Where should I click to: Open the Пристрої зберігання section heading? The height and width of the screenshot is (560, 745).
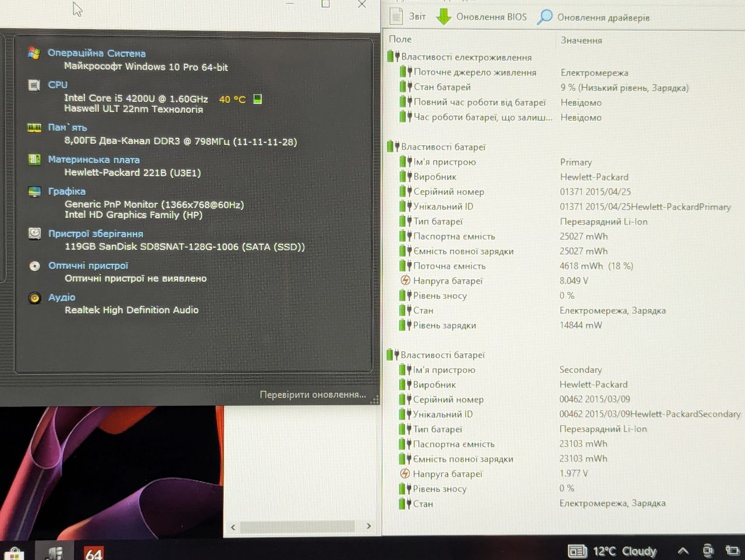(95, 233)
